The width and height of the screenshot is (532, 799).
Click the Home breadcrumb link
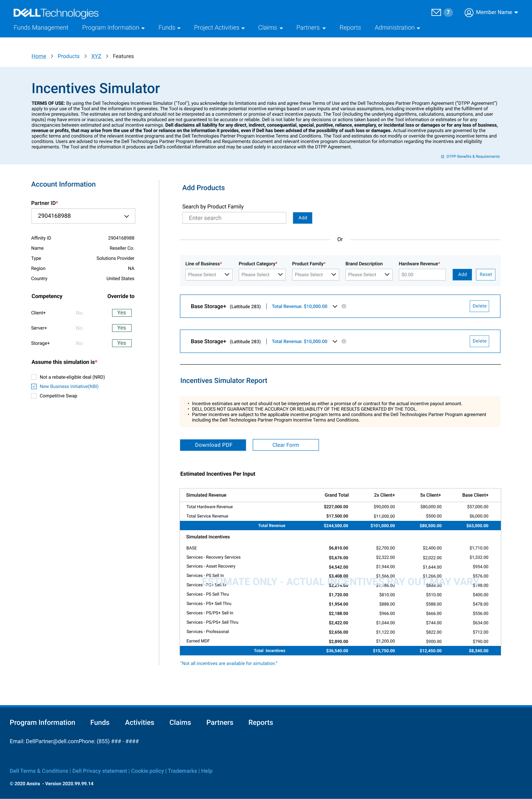coord(39,56)
